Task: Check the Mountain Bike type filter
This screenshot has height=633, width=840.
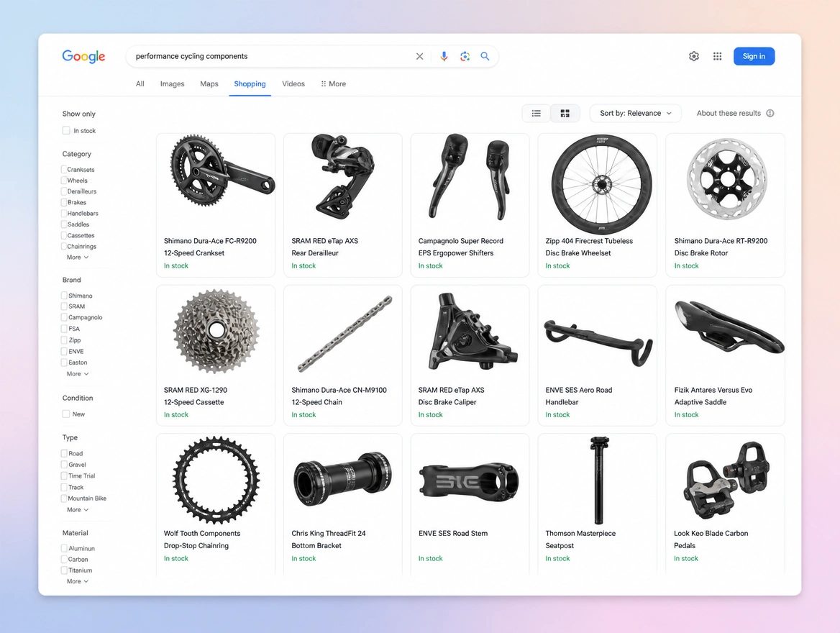Action: 64,498
